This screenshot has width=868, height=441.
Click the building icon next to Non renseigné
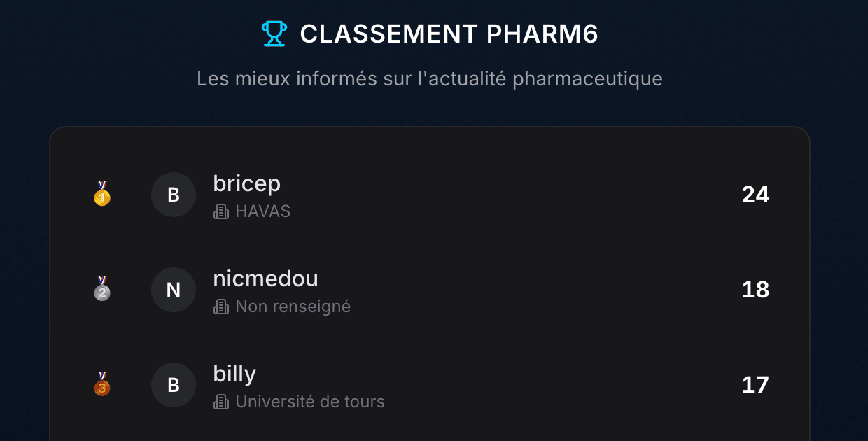(x=221, y=307)
